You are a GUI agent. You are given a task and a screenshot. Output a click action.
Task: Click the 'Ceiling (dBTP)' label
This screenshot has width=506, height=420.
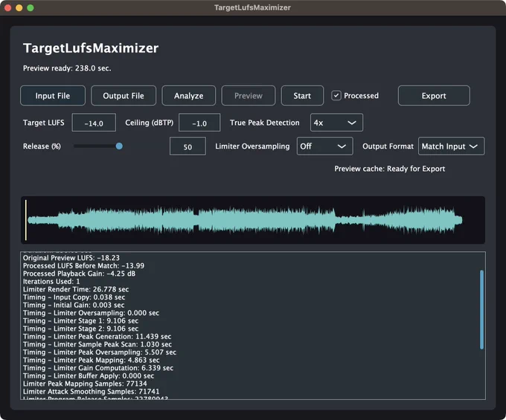[x=149, y=123]
